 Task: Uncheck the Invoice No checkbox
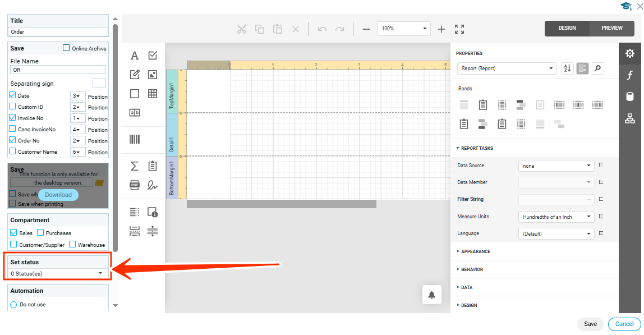click(13, 118)
